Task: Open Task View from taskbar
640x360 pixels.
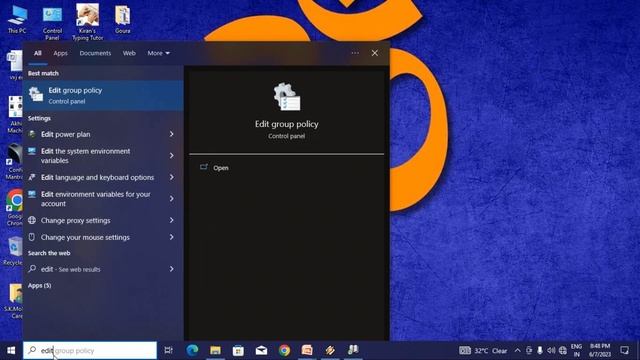Action: [168, 350]
